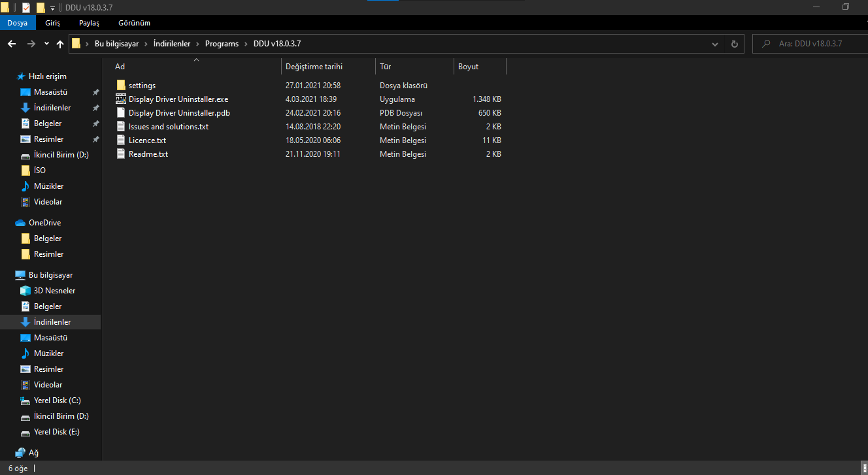Click the Müzikler icon under Bu bilgisayar

[25, 353]
